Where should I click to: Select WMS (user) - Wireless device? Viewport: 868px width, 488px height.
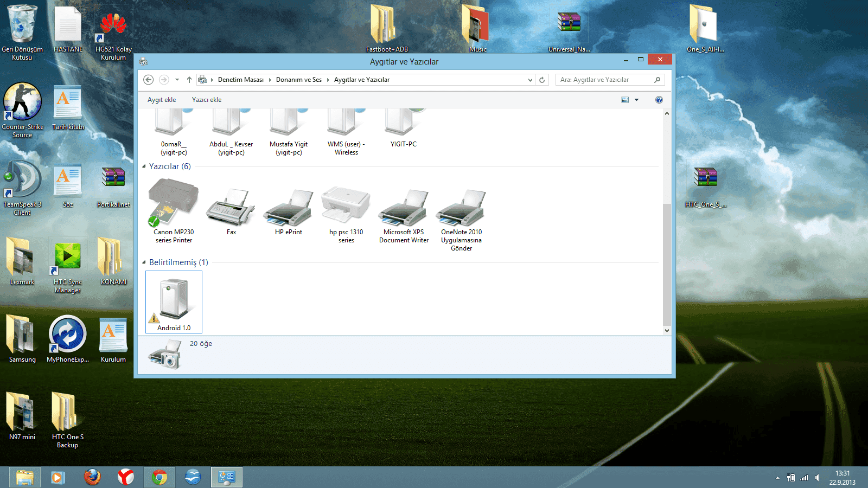[x=346, y=132]
